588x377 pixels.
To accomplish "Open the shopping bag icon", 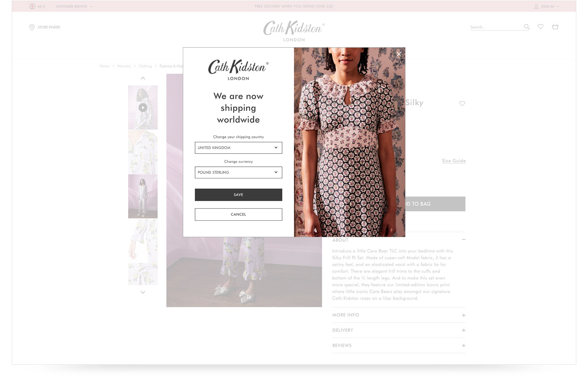I will [x=555, y=27].
